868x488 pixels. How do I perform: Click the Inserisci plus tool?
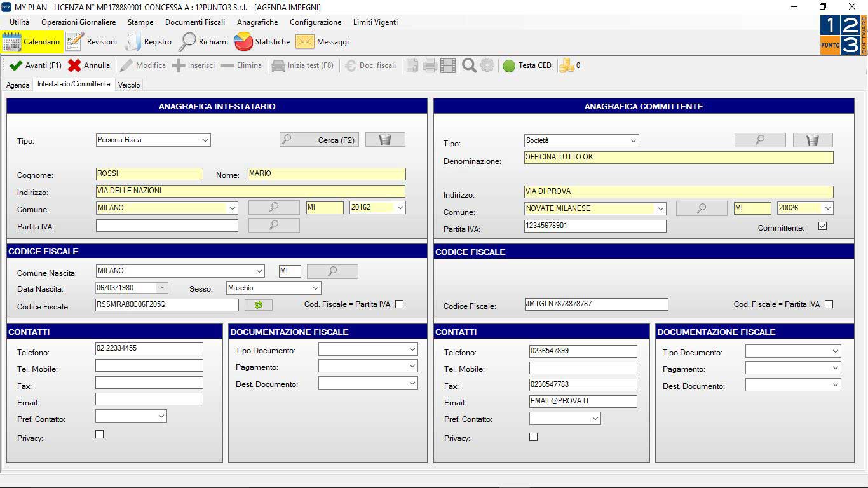coord(194,65)
